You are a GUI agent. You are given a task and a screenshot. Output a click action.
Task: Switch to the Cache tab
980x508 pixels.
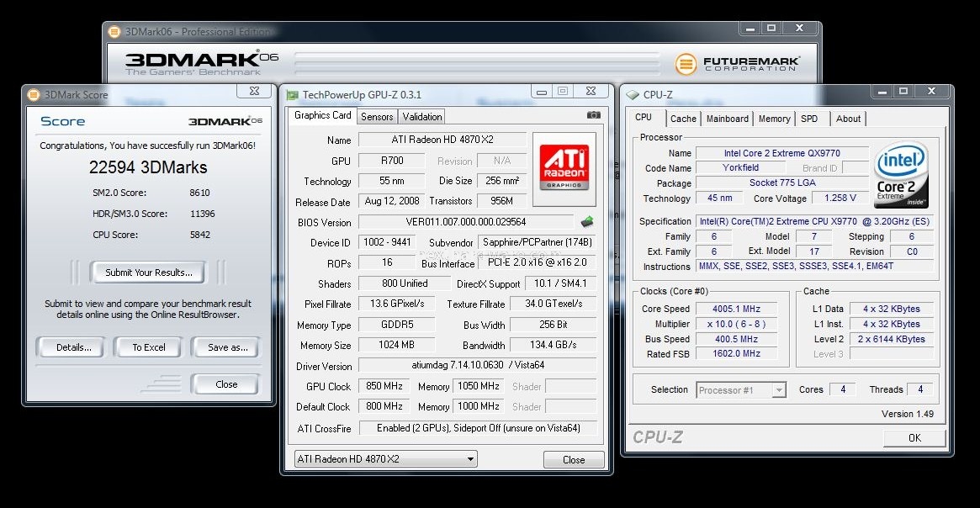(x=683, y=119)
